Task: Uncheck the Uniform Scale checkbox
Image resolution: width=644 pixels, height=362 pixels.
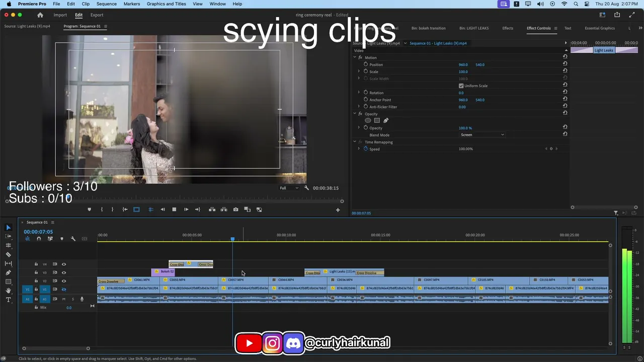Action: [461, 86]
